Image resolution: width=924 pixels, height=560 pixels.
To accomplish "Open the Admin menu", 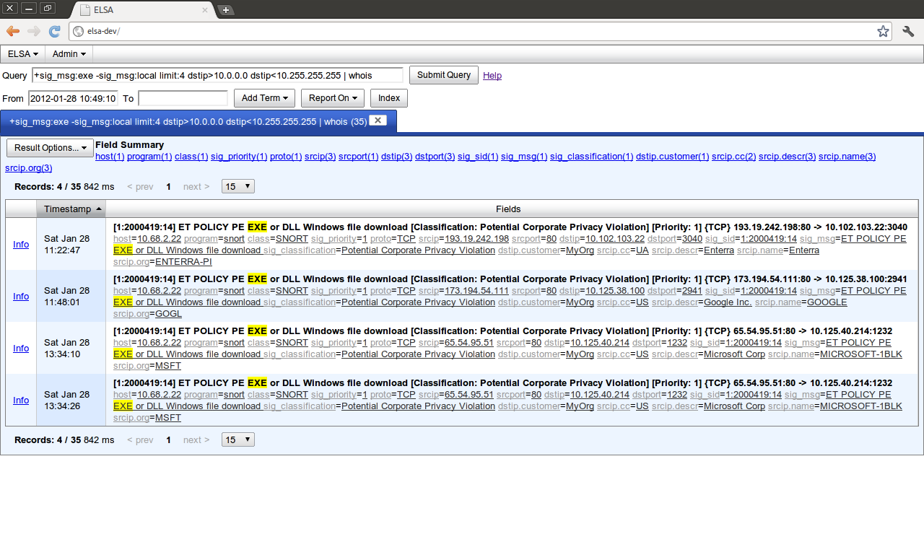I will coord(69,53).
